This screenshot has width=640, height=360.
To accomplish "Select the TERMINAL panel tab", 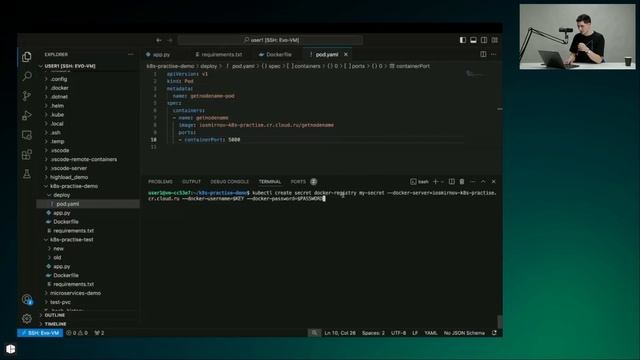I will pos(270,182).
